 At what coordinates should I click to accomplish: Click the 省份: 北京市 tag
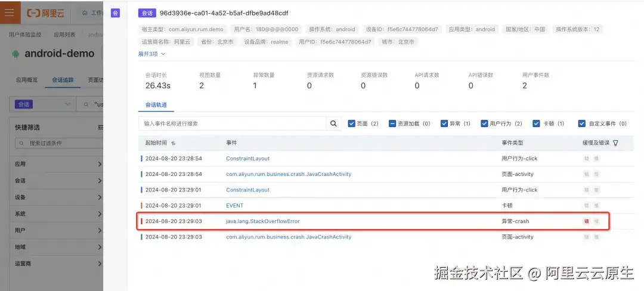217,42
